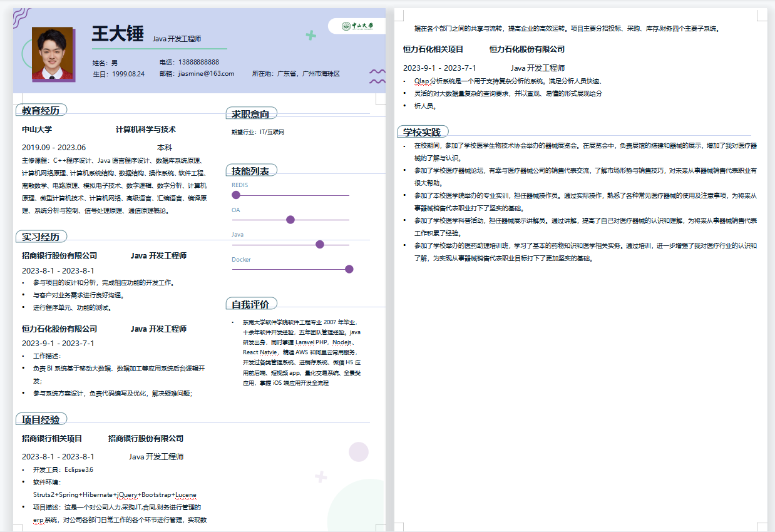Click bullet starting 参加了本校医学院举办的专业实训
The width and height of the screenshot is (775, 532).
[x=585, y=202]
